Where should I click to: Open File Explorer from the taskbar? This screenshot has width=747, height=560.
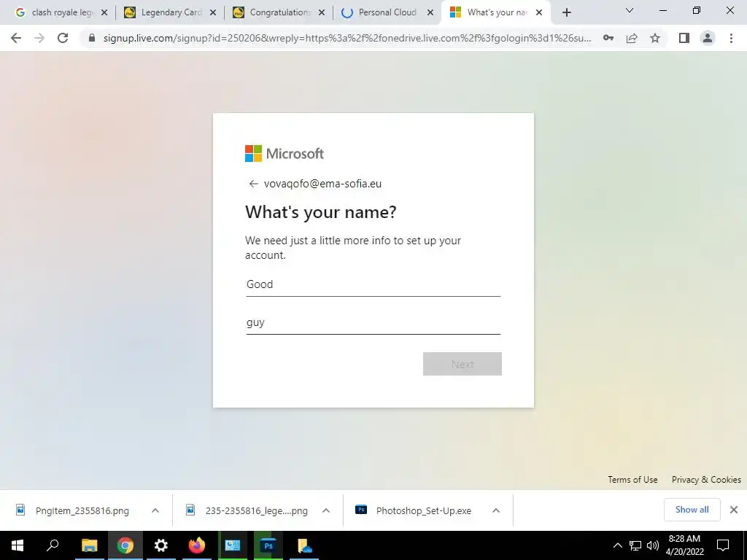pos(89,545)
